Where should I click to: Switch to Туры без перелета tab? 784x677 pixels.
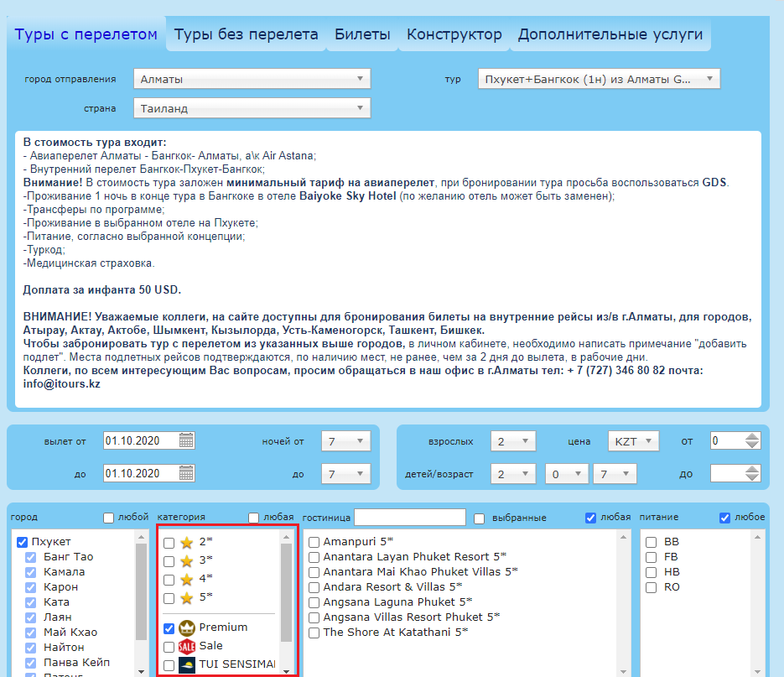point(246,35)
